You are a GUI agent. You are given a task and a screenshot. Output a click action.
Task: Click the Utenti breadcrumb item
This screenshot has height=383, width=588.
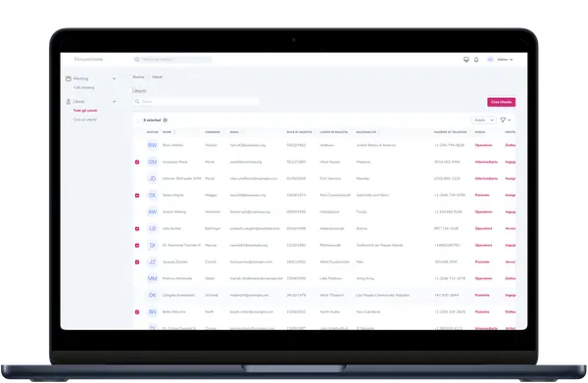157,76
